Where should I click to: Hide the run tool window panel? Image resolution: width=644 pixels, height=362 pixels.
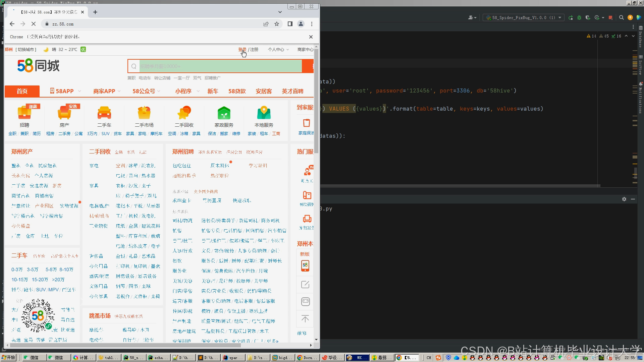[x=633, y=199]
